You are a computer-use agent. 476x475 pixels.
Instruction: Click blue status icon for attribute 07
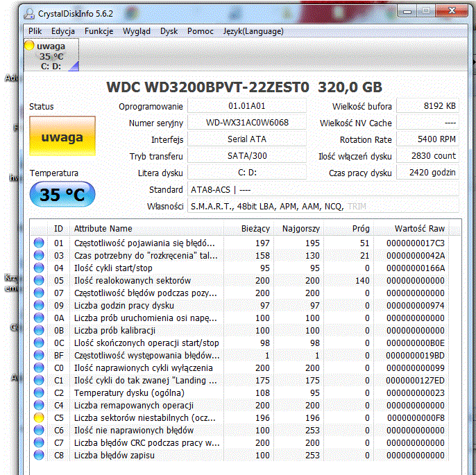coord(39,293)
